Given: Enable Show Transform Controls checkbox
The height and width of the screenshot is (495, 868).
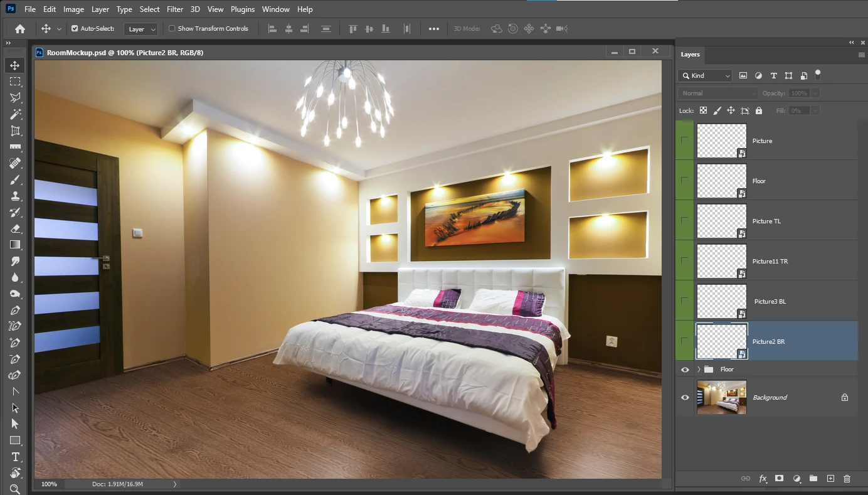Looking at the screenshot, I should tap(172, 28).
